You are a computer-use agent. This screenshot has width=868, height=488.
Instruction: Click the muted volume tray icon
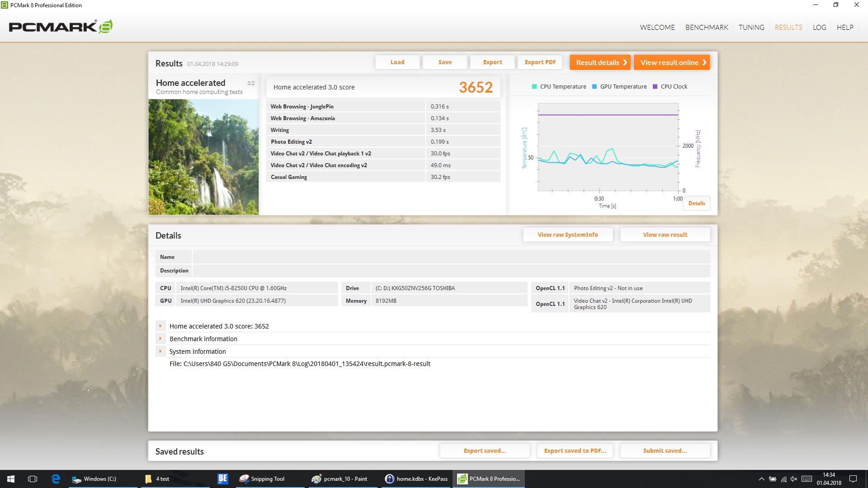pos(794,479)
